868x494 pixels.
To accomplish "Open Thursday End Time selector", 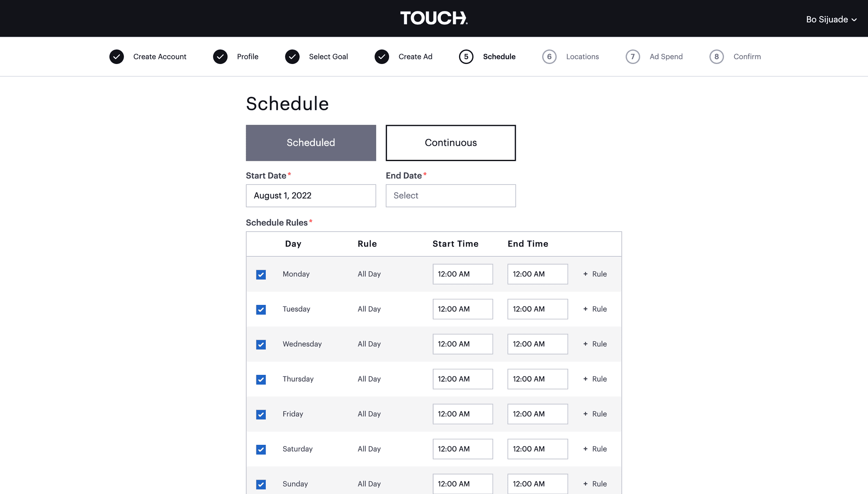I will pos(538,379).
